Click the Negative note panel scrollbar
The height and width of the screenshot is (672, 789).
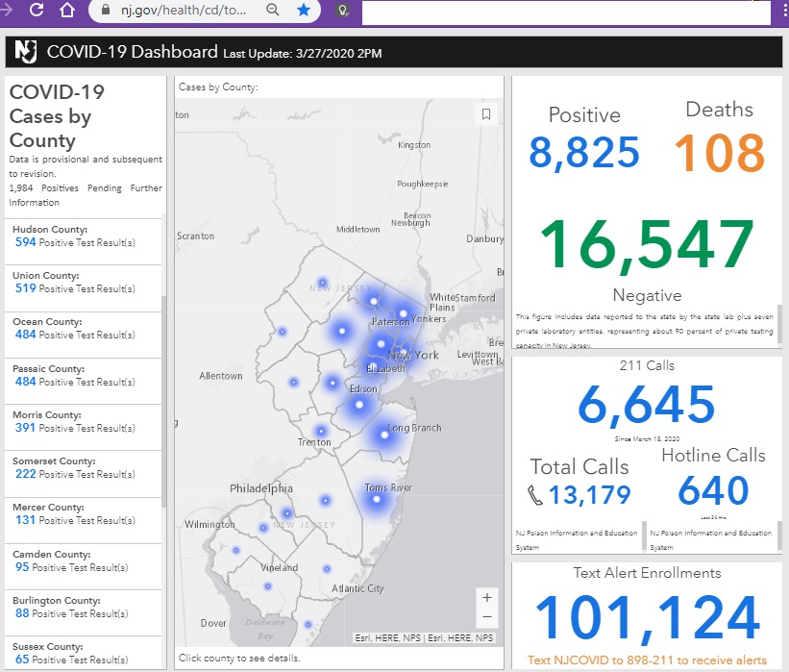(x=779, y=325)
